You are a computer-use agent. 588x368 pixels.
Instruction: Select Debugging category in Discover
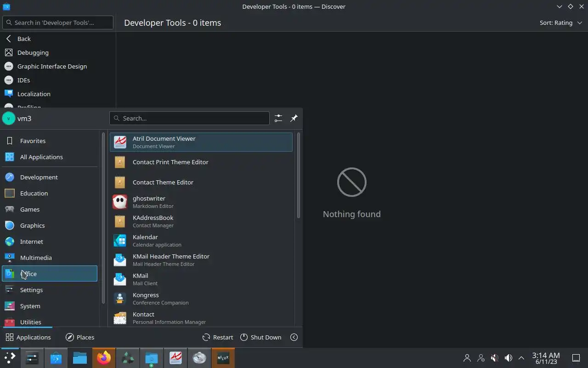point(58,52)
